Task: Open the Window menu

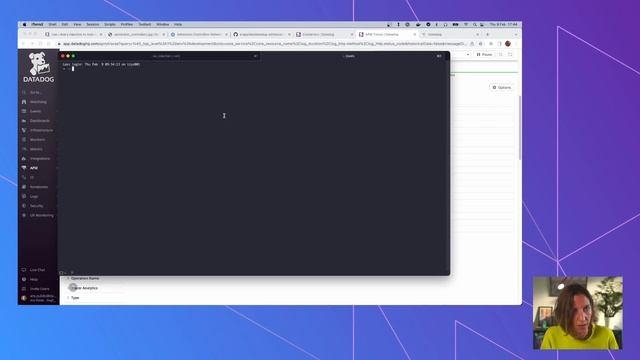Action: (x=162, y=24)
